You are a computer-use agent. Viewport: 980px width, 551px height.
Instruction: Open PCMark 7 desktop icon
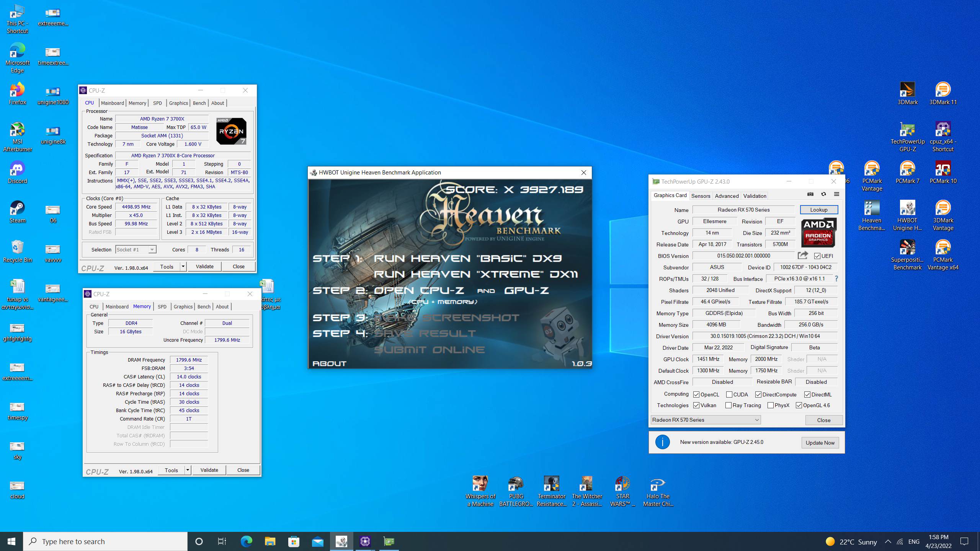coord(907,173)
